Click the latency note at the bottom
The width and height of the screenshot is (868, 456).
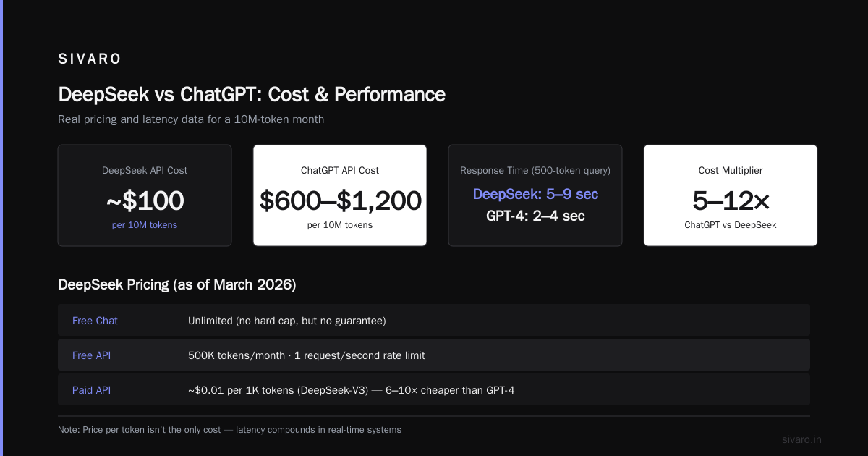point(229,430)
